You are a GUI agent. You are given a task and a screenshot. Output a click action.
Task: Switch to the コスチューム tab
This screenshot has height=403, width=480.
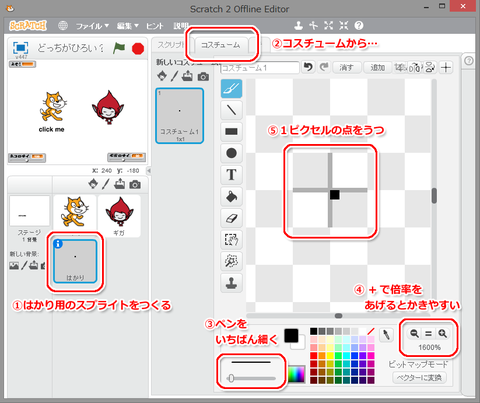pyautogui.click(x=221, y=45)
